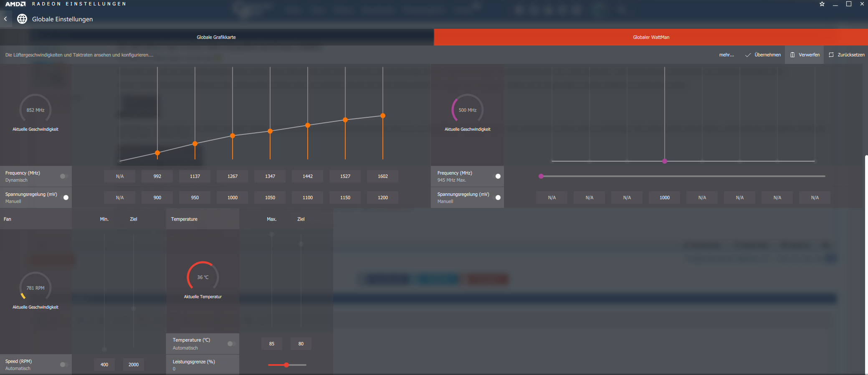
Task: Click the Übernehmen checkmark icon
Action: (x=748, y=55)
